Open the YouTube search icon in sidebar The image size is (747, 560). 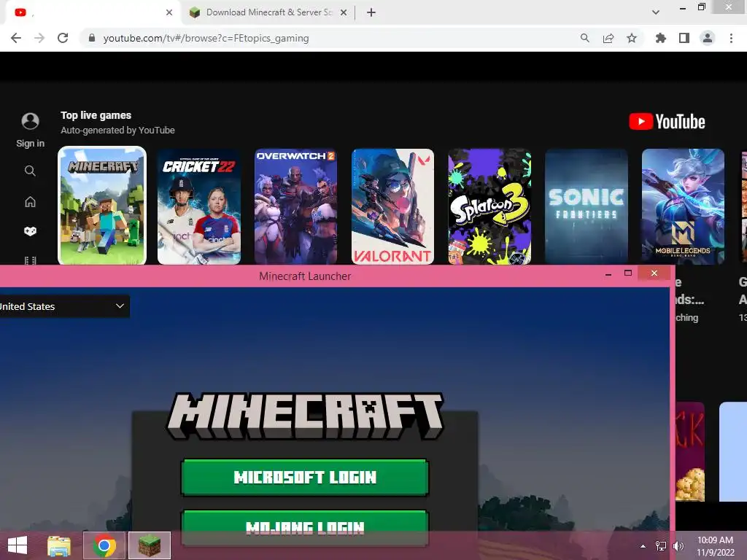(30, 171)
